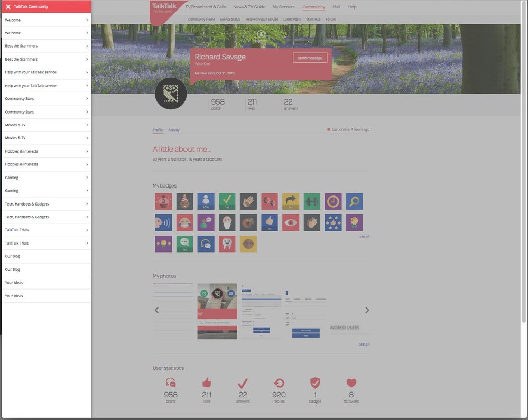Select the purple rosette ribbon badge

click(x=354, y=222)
